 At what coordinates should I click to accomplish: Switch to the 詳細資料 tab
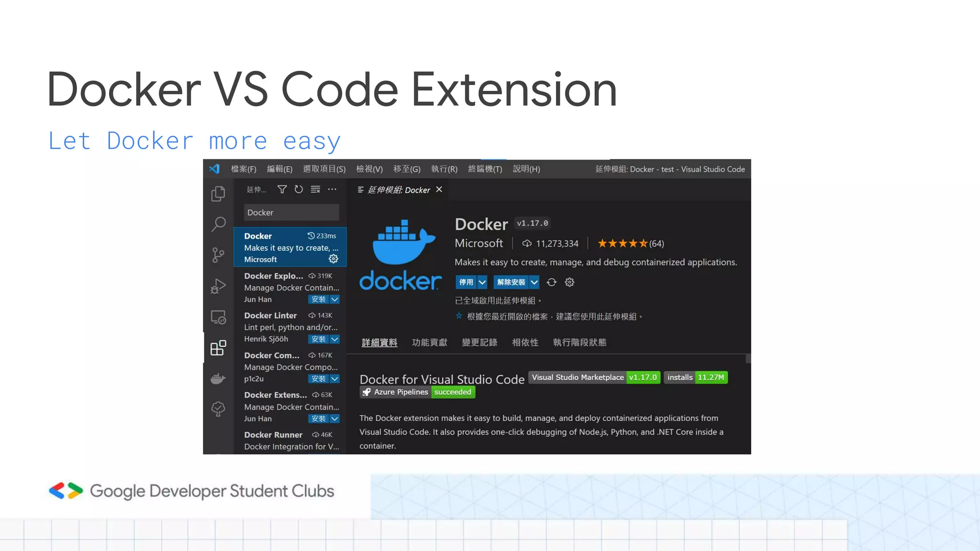point(379,342)
